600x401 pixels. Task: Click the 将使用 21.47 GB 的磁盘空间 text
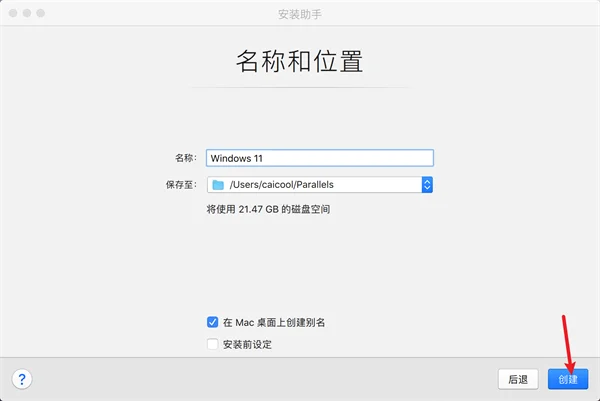268,209
